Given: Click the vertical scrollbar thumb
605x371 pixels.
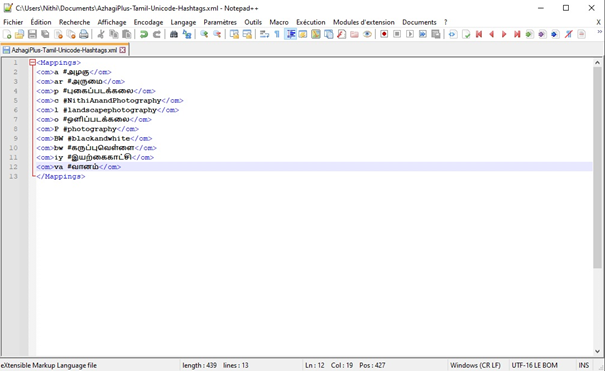Looking at the screenshot, I should click(x=598, y=167).
